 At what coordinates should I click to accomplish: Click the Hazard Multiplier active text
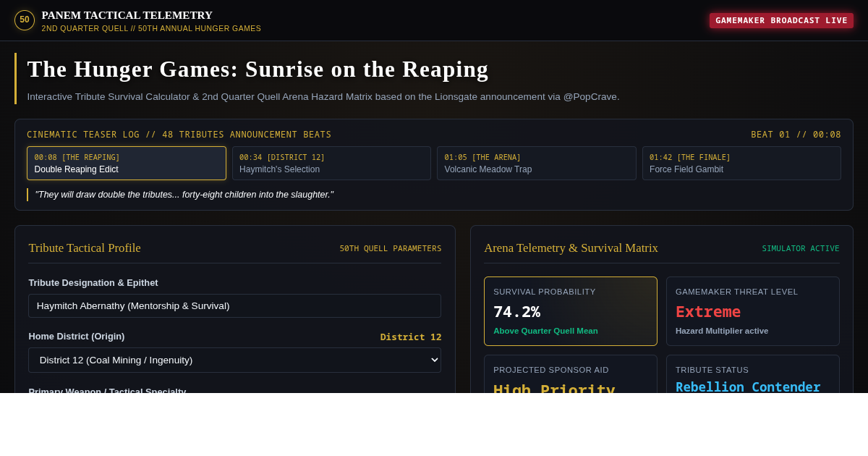click(722, 331)
